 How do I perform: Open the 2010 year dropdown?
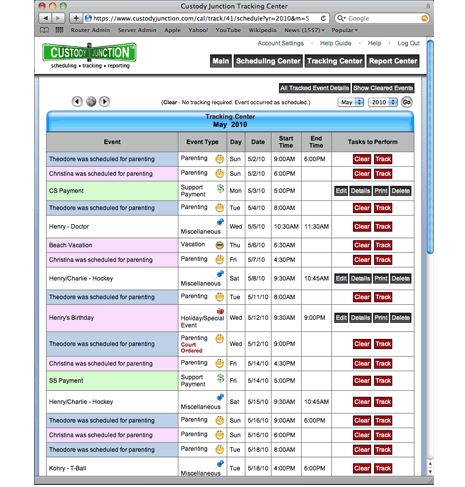click(383, 102)
